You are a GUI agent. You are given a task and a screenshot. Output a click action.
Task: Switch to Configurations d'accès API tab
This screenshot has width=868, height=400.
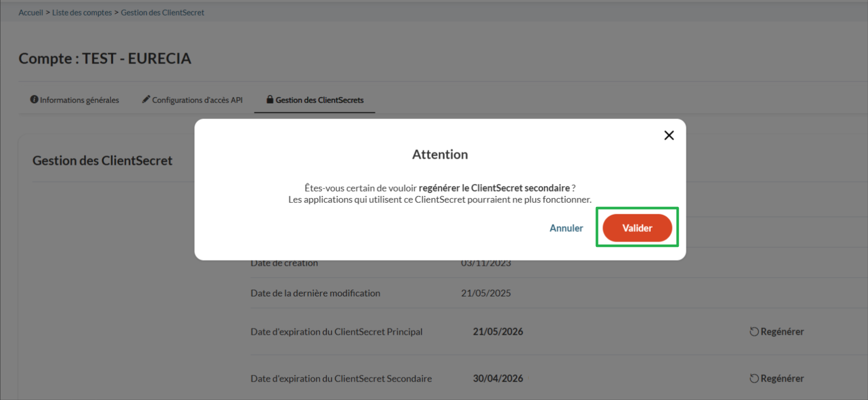pyautogui.click(x=197, y=100)
